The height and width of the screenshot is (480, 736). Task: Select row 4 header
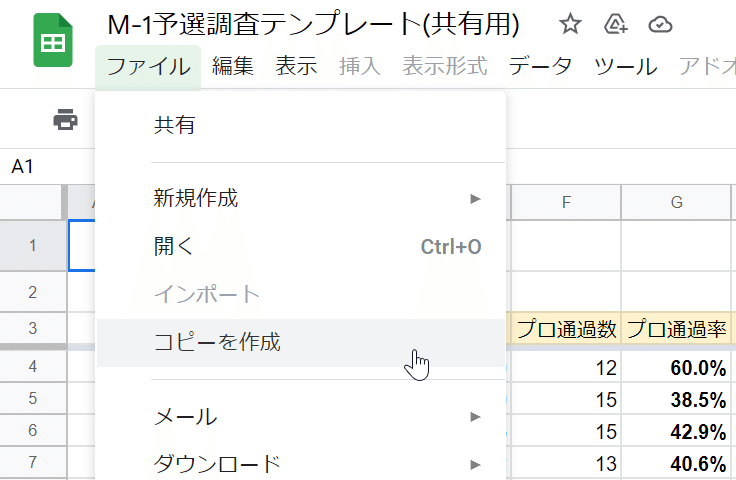pyautogui.click(x=33, y=366)
